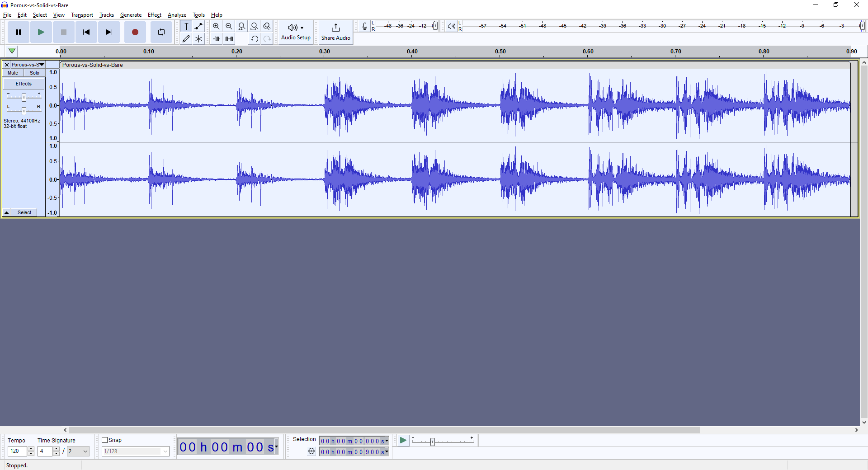Viewport: 868px width, 470px height.
Task: Adjust the playback level slider knob
Action: [862, 26]
